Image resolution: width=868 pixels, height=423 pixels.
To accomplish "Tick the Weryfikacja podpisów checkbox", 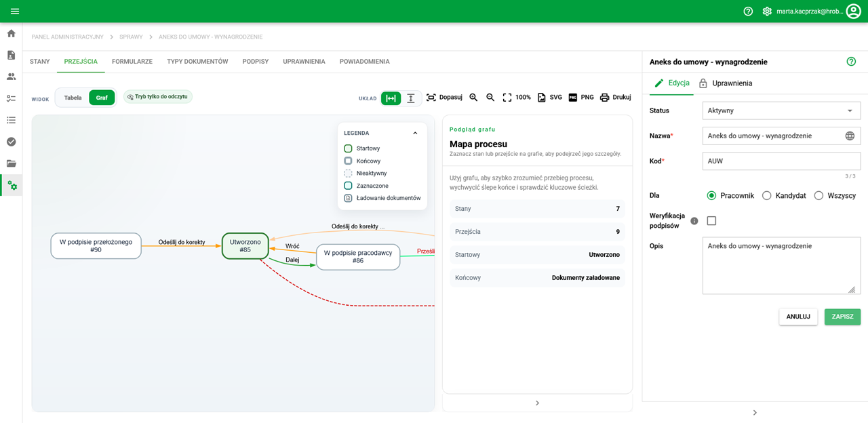I will click(x=711, y=221).
